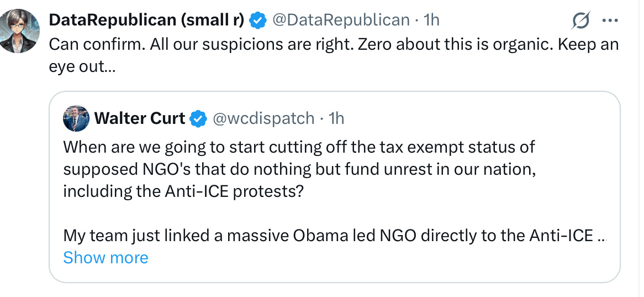Click empty space right of Show more
This screenshot has width=644, height=297.
coord(359,258)
